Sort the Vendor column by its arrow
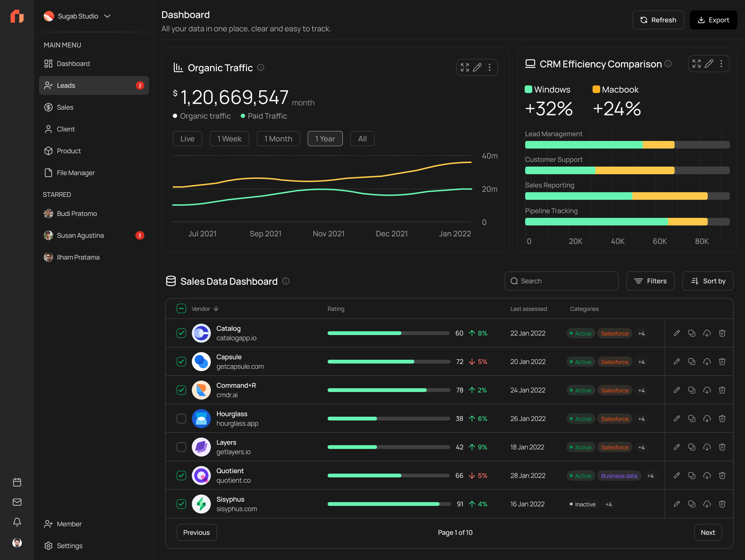The image size is (745, 560). point(216,309)
